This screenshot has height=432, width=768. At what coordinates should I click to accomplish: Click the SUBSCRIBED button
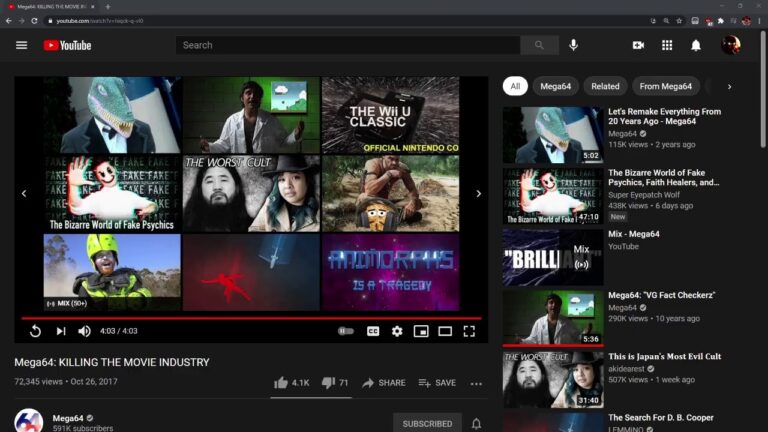[427, 423]
